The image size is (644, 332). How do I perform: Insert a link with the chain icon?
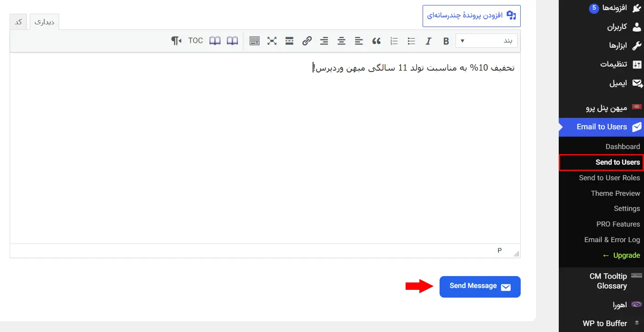[x=307, y=41]
